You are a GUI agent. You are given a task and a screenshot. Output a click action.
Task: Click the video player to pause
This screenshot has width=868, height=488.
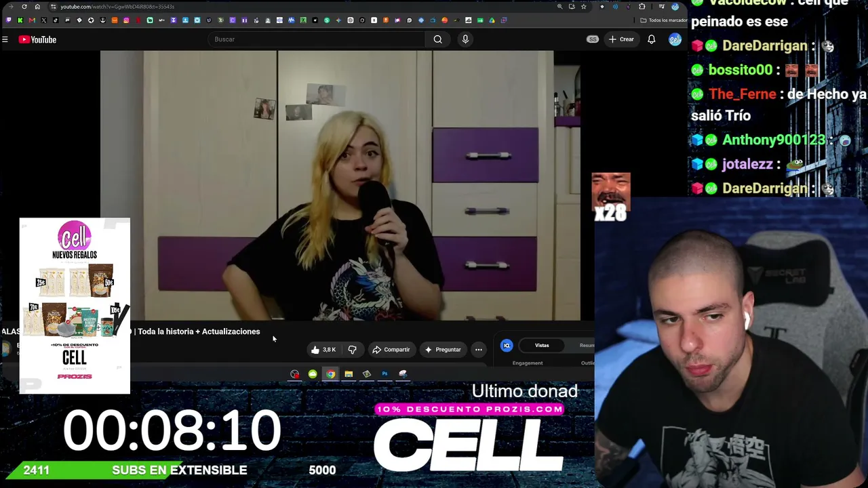click(340, 185)
